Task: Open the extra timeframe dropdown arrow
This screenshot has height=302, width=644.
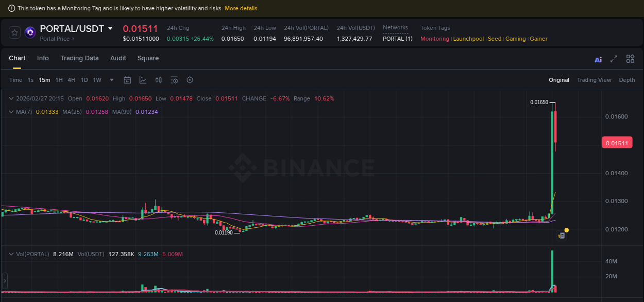Action: [x=111, y=80]
